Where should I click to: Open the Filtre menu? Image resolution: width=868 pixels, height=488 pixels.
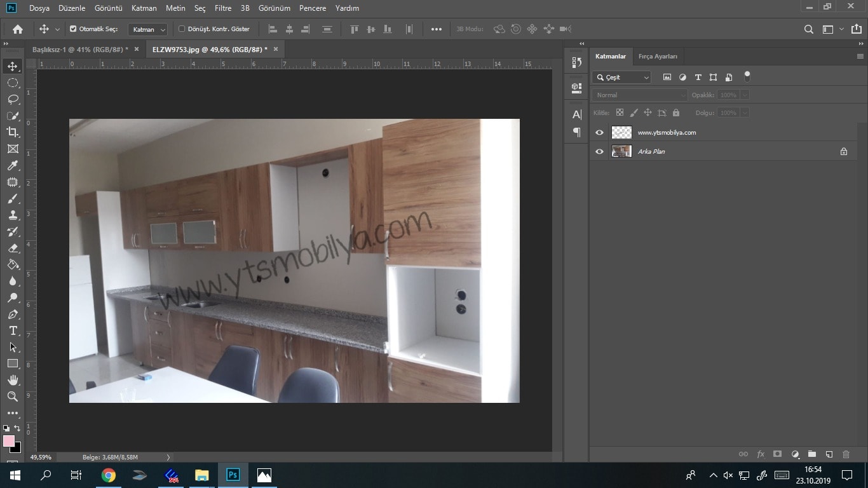pos(223,8)
